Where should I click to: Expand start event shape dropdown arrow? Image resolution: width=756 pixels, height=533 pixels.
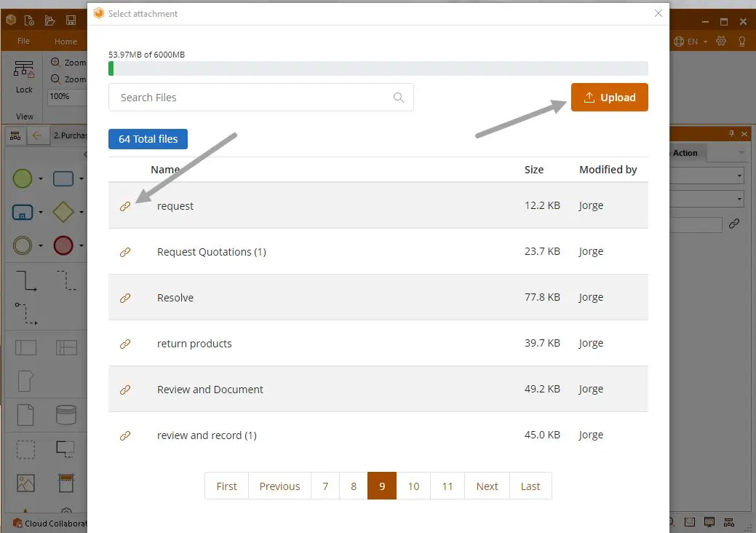(x=41, y=179)
